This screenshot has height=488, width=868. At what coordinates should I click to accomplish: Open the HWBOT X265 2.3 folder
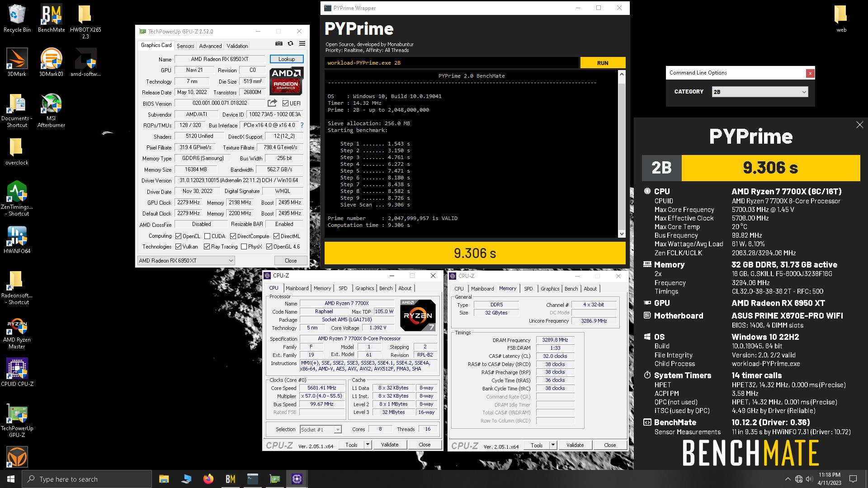coord(85,22)
